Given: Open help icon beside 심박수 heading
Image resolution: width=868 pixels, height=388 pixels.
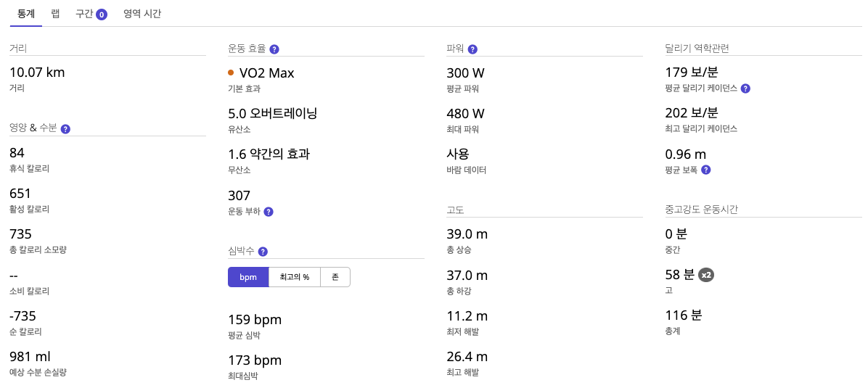Looking at the screenshot, I should [x=263, y=252].
